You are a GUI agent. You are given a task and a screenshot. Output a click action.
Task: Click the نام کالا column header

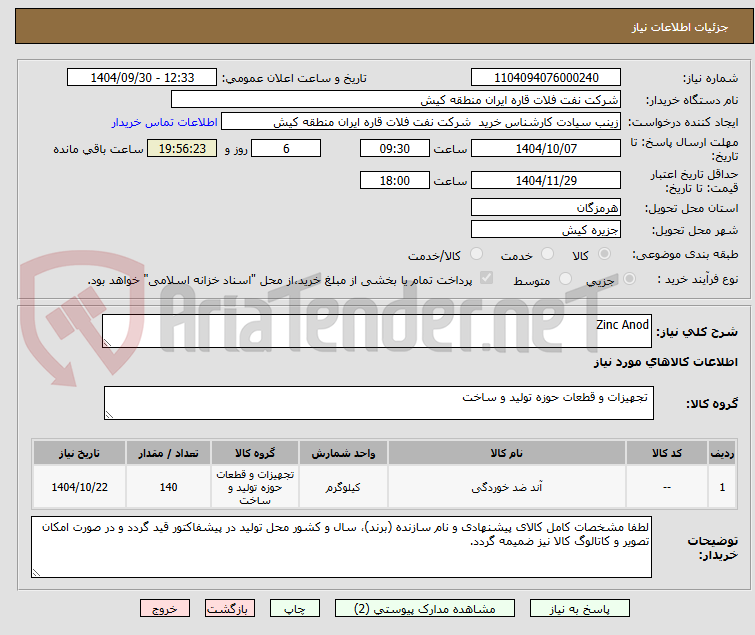[507, 453]
